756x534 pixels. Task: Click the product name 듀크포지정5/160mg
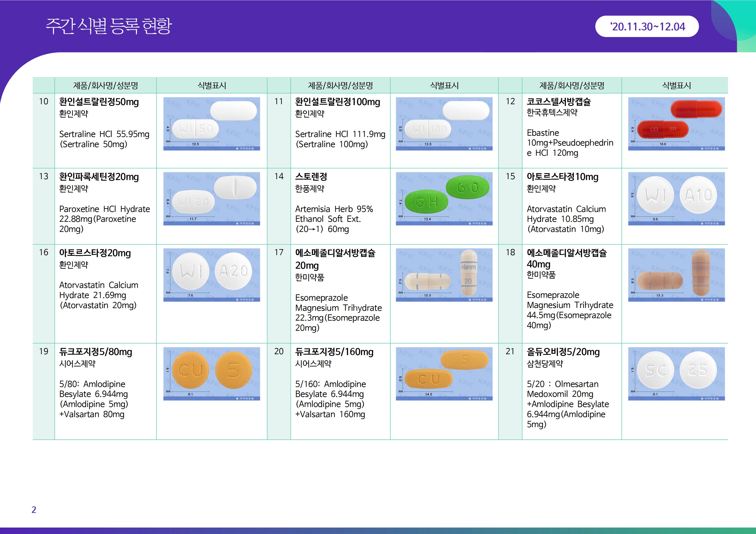[x=334, y=352]
